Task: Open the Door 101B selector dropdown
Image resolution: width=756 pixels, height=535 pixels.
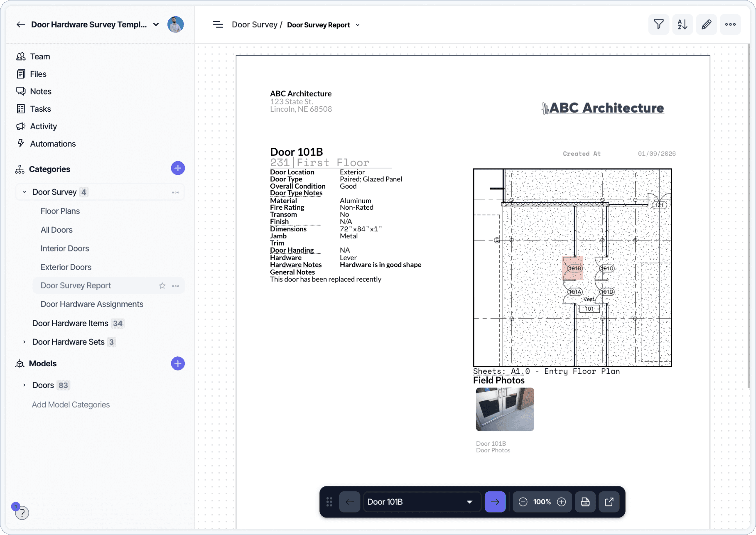Action: (422, 502)
